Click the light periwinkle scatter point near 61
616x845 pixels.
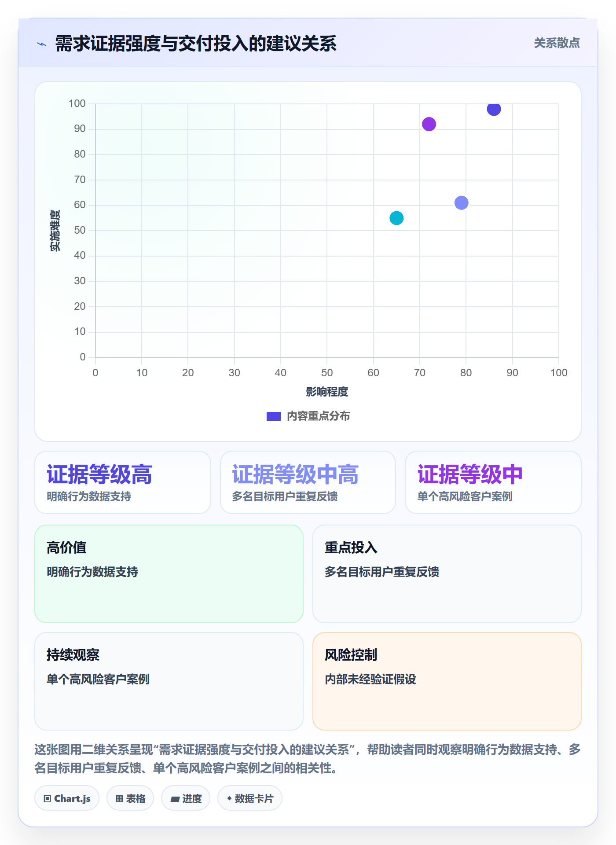click(x=461, y=203)
